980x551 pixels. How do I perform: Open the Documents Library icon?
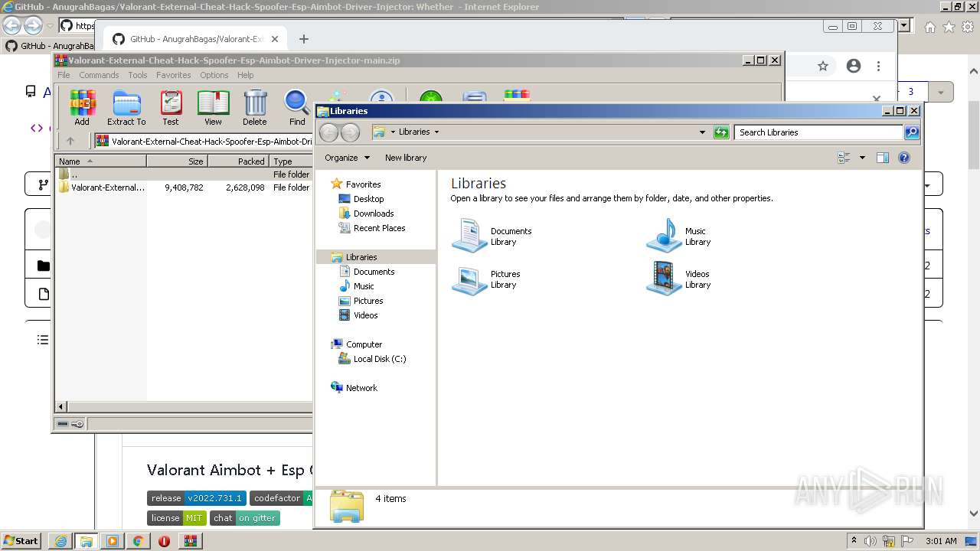coord(492,236)
